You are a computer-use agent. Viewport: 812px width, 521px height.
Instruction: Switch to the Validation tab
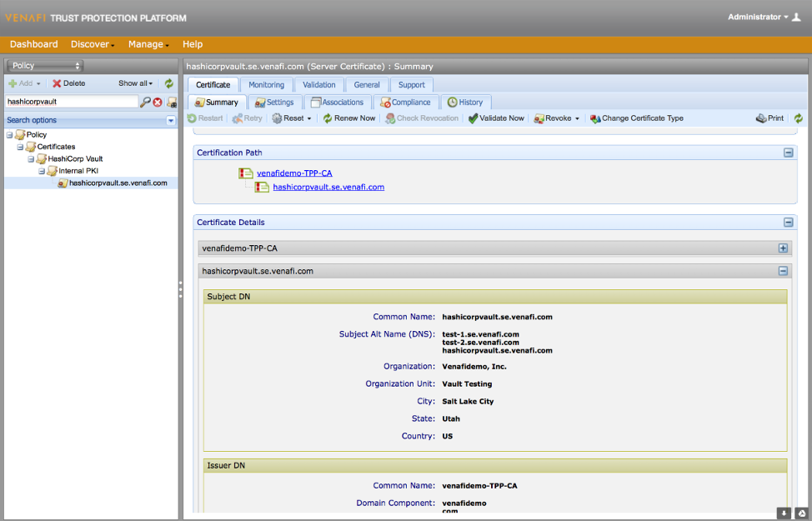(319, 84)
